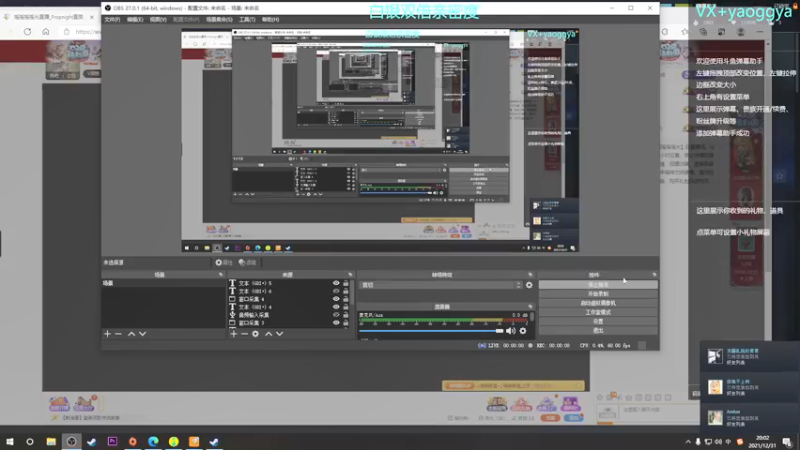Toggle visibility of source 文本 (GDI+) 4
The height and width of the screenshot is (450, 800).
[x=336, y=307]
